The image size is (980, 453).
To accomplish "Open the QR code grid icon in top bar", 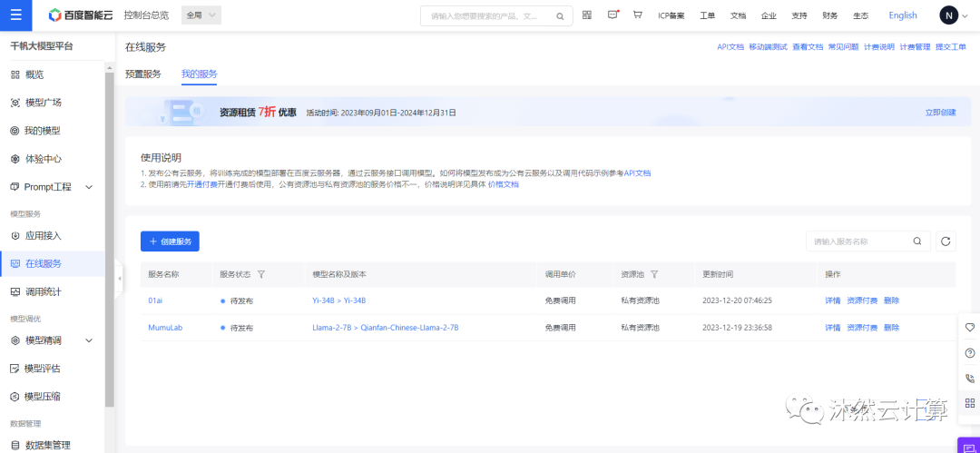I will pyautogui.click(x=587, y=15).
